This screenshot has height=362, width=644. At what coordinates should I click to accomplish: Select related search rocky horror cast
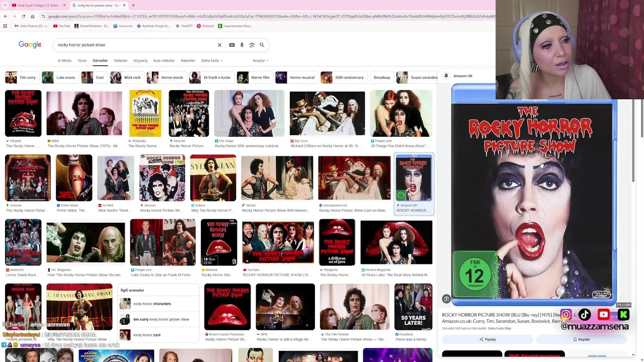click(x=158, y=335)
